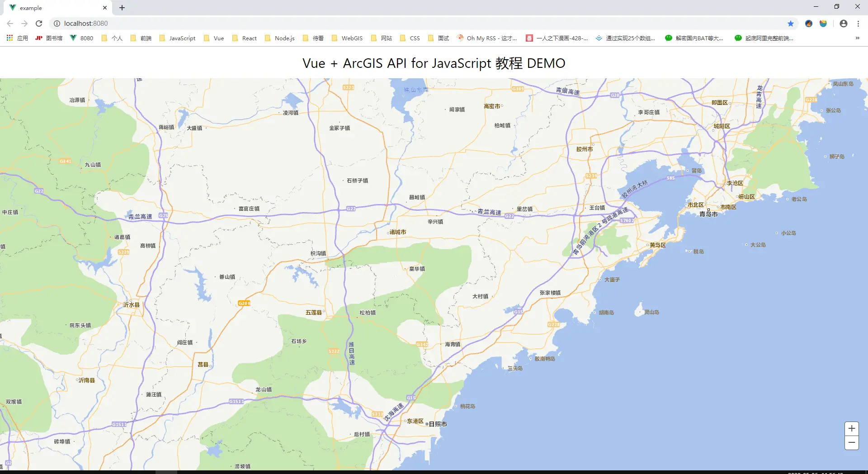Open the 图书馆 bookmark

coord(49,38)
